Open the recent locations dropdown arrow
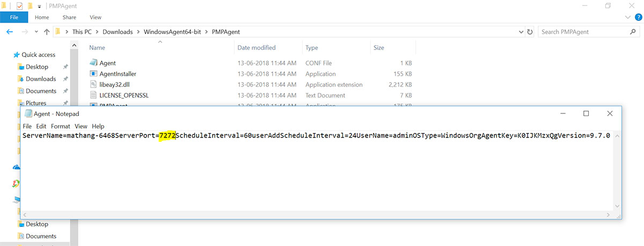The width and height of the screenshot is (644, 246). 35,32
